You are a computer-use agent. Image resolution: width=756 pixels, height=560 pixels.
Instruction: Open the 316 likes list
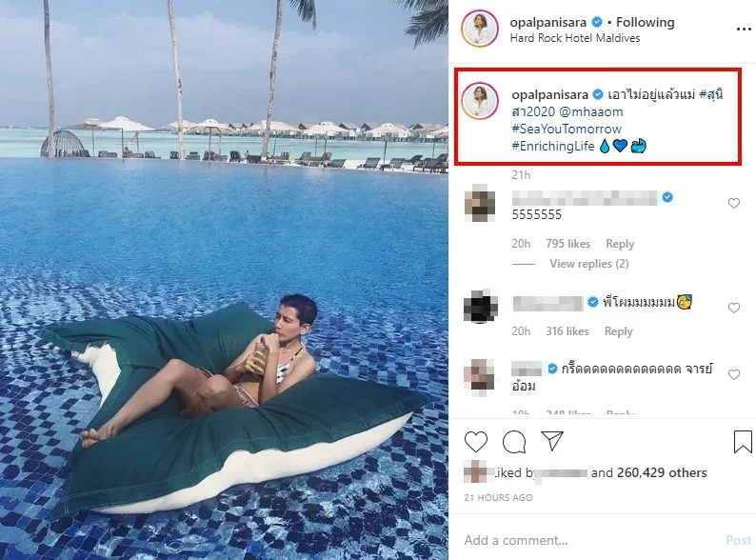coord(567,331)
